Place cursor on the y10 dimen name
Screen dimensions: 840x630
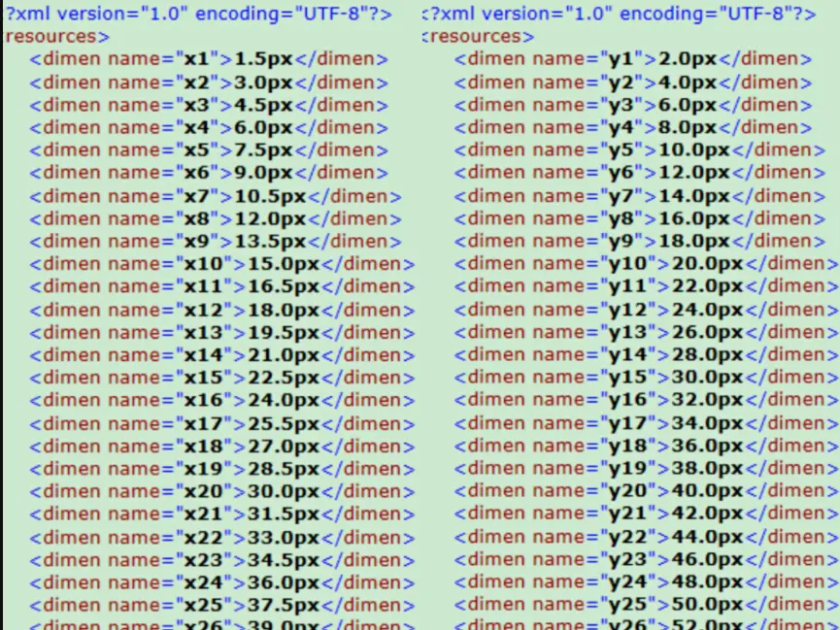[628, 264]
